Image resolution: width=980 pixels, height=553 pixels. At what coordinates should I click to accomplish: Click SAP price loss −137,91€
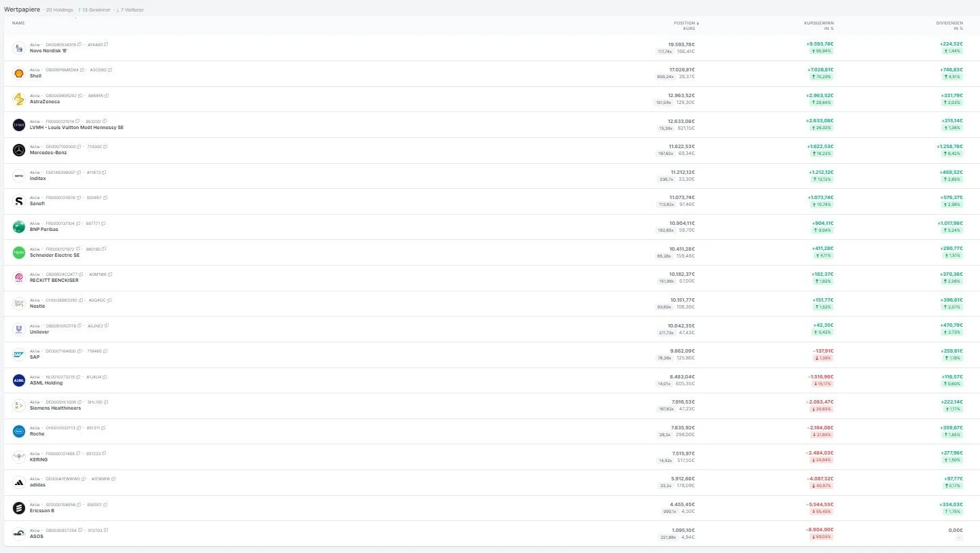(823, 351)
